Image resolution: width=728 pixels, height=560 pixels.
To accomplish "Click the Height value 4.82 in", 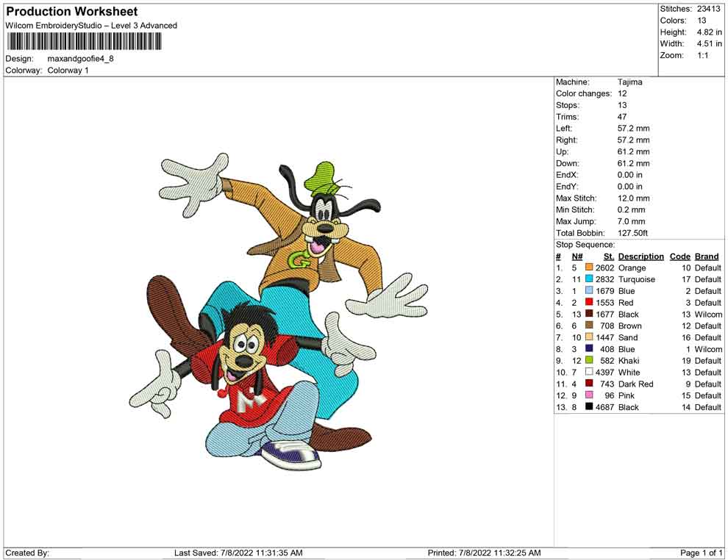I will (709, 32).
